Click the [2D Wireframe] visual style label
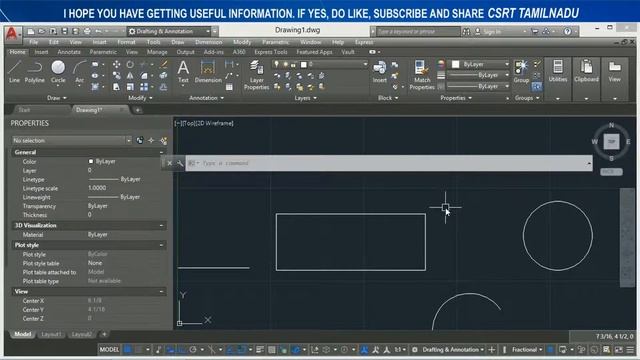 pos(215,123)
